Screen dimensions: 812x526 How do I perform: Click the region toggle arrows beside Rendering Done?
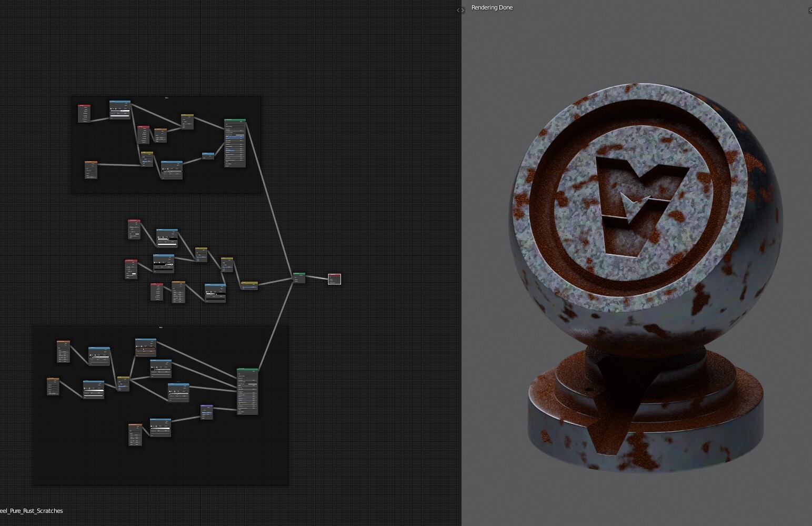pyautogui.click(x=460, y=10)
